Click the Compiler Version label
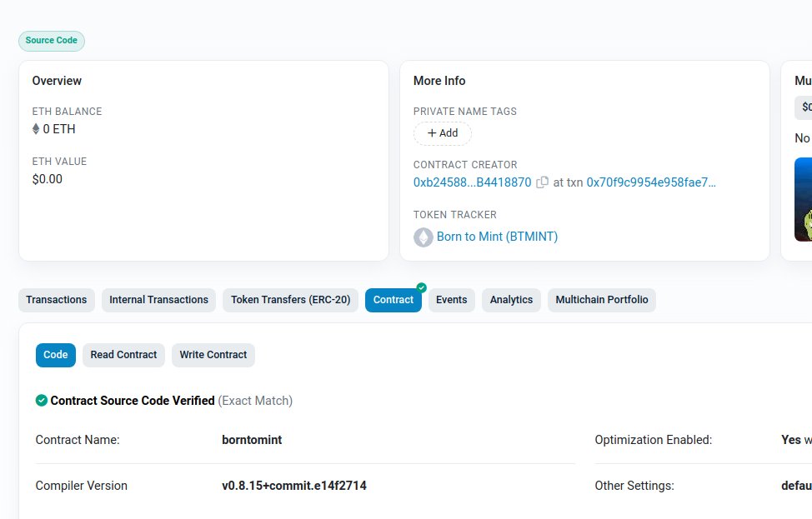The image size is (812, 519). pyautogui.click(x=82, y=486)
